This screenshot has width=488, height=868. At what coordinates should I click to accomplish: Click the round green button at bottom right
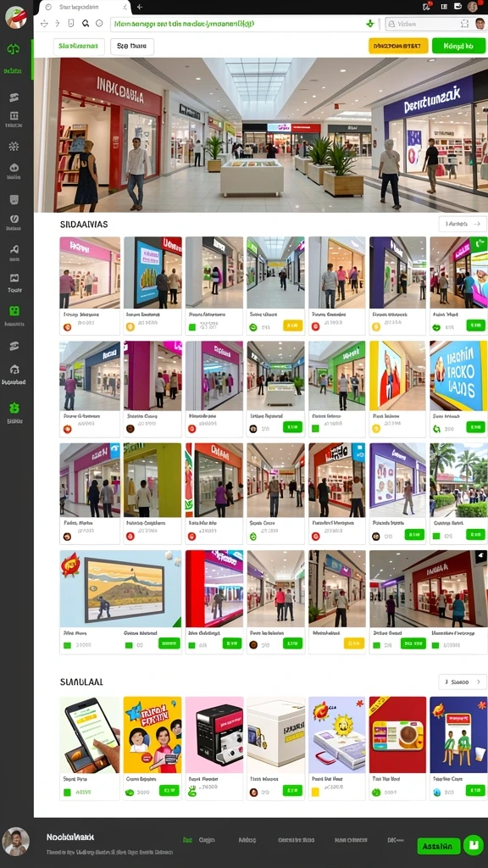473,845
